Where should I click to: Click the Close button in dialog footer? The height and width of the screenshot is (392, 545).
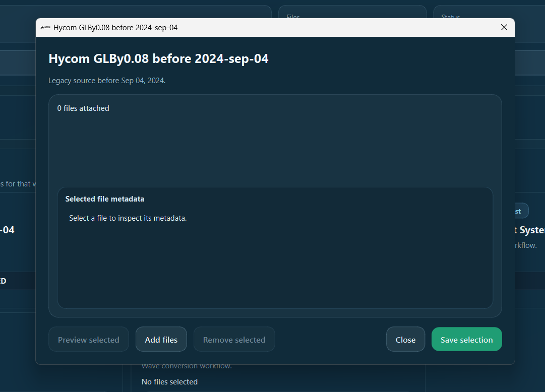(405, 339)
